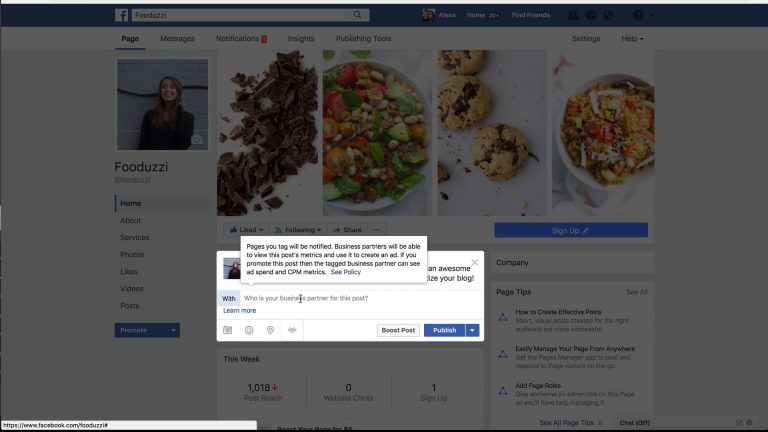Open the Add Page Roles tip

[x=538, y=385]
